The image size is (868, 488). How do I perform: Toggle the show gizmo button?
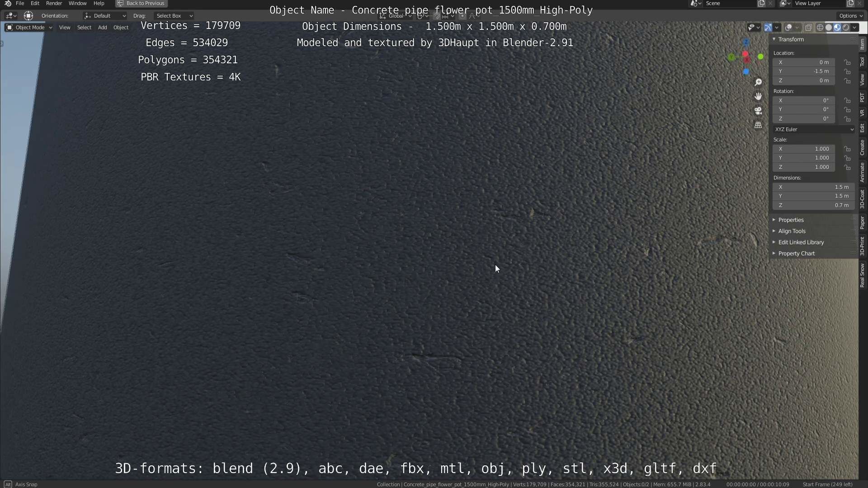pyautogui.click(x=768, y=28)
